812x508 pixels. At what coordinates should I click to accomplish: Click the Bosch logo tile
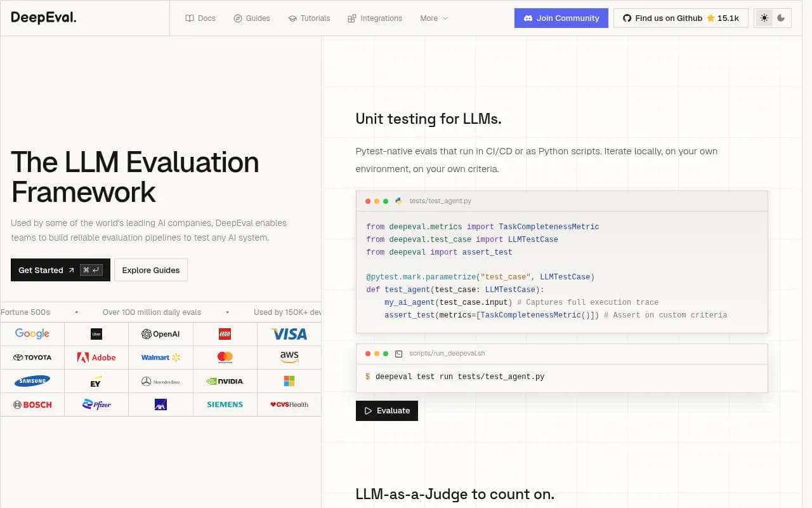(x=32, y=404)
